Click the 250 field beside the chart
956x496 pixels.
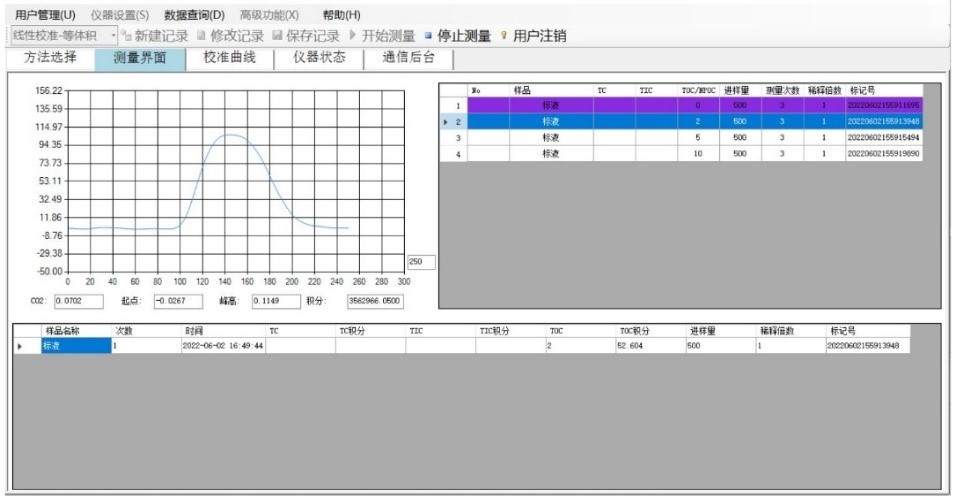tap(421, 262)
